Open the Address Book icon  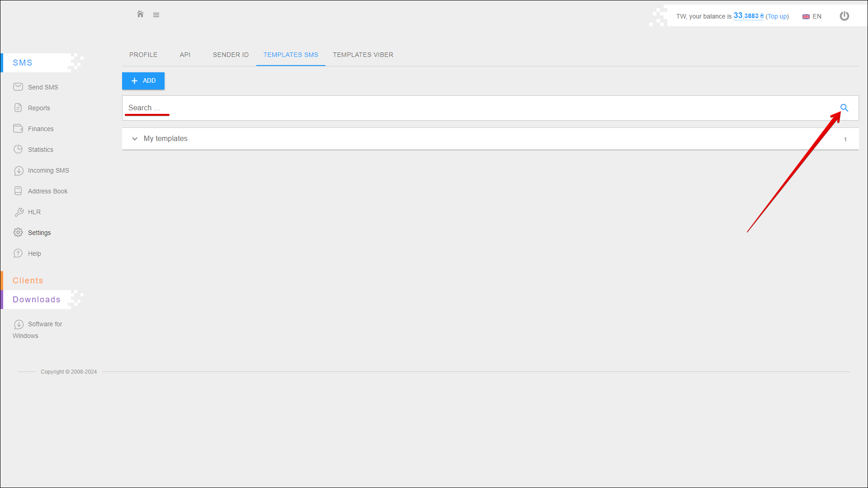18,191
